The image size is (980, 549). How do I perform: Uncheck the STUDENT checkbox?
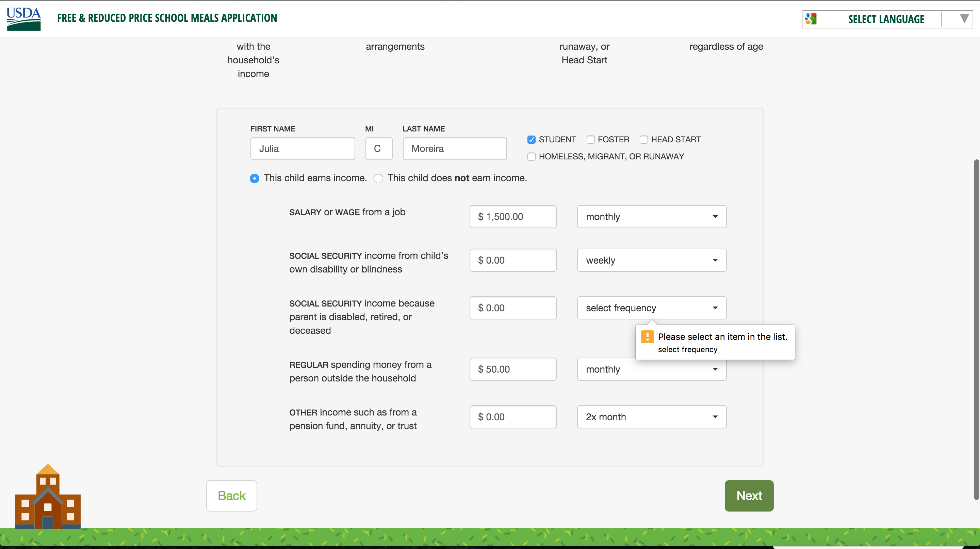[x=532, y=140]
